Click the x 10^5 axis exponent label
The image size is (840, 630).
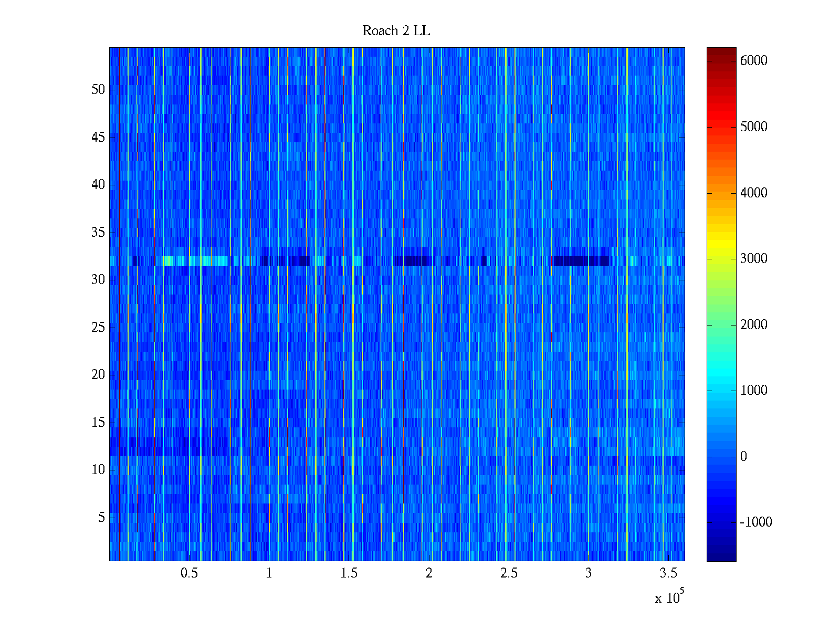coord(669,597)
